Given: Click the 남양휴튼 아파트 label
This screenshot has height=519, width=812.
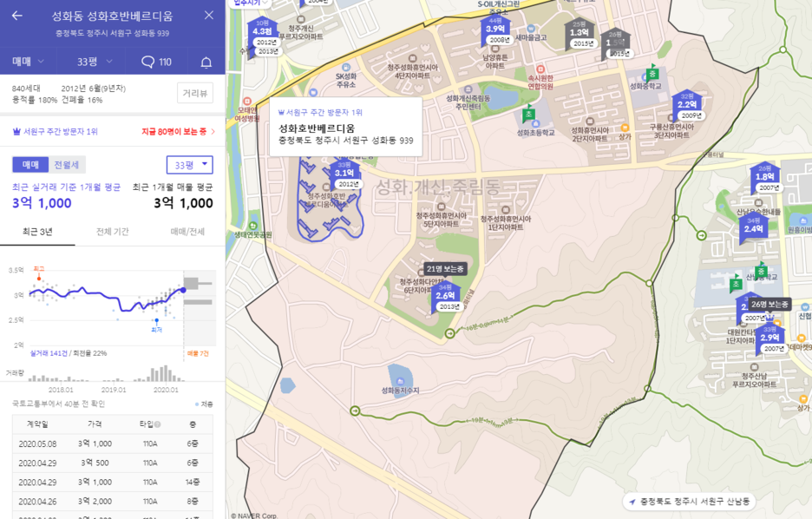Looking at the screenshot, I should [x=495, y=62].
